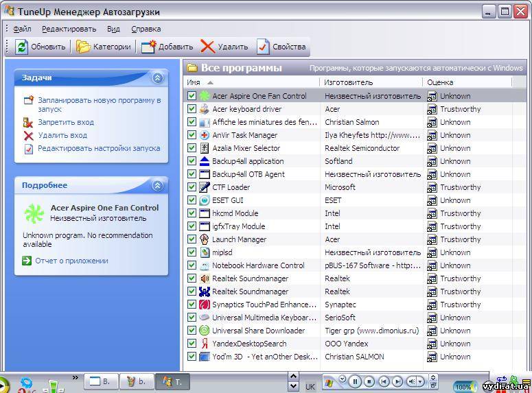Click the Yod'm 3D cube icon

coord(205,357)
